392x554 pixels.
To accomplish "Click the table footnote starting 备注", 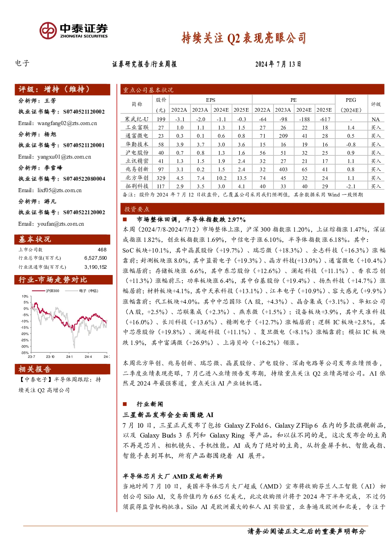I will click(x=242, y=195).
